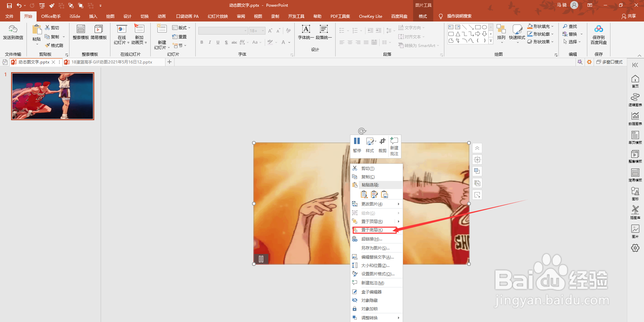Click the data chart icon in right sidebar

click(635, 116)
